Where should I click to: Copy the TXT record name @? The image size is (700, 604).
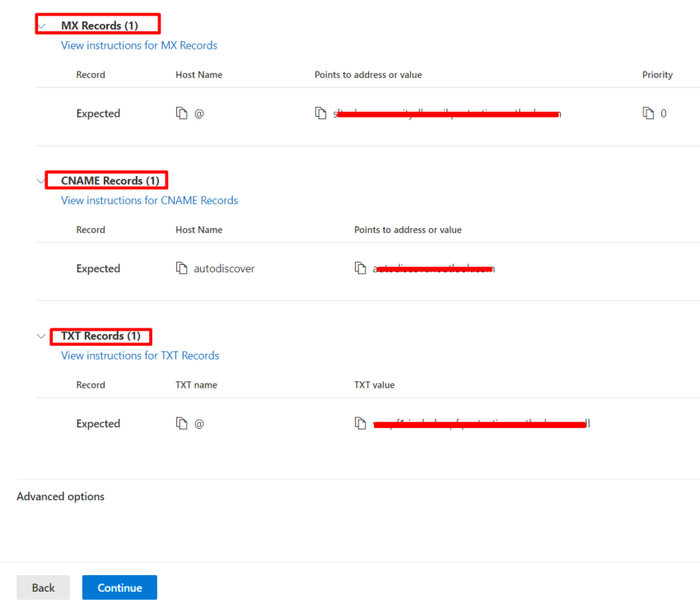[182, 423]
